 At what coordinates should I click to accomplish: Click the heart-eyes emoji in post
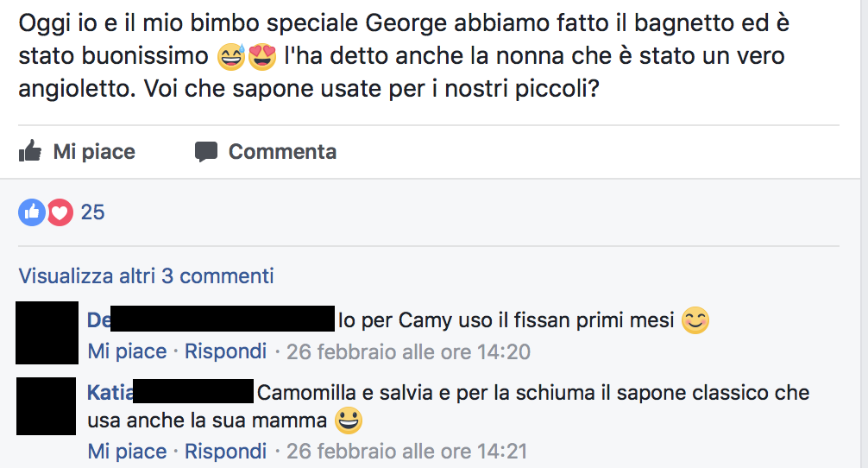click(x=261, y=56)
